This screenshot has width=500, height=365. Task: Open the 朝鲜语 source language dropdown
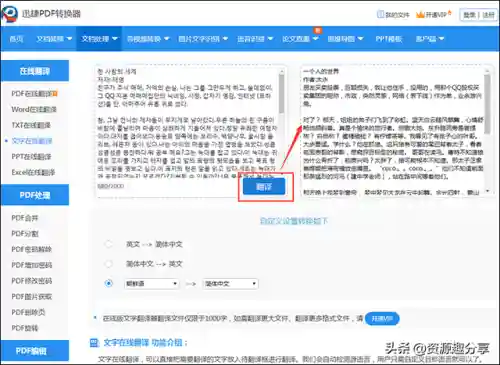[x=151, y=284]
